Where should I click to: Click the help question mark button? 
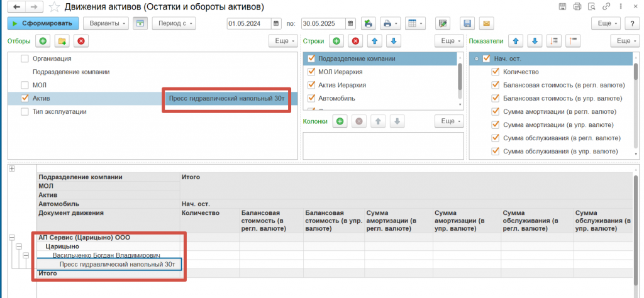coord(631,23)
